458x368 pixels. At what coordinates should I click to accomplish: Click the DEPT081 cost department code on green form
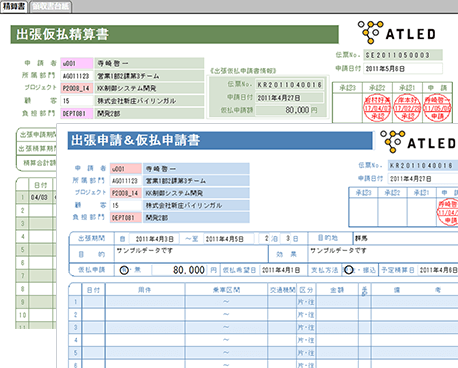pyautogui.click(x=77, y=114)
